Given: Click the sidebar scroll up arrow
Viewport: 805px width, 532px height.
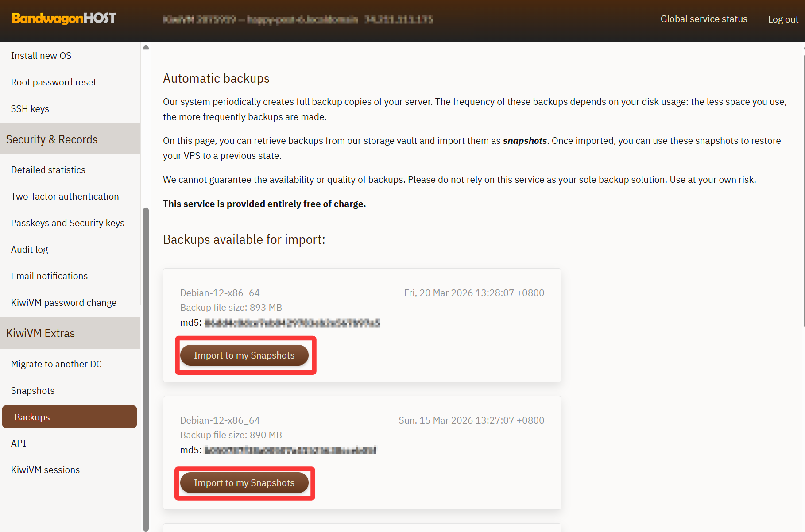Looking at the screenshot, I should 146,47.
